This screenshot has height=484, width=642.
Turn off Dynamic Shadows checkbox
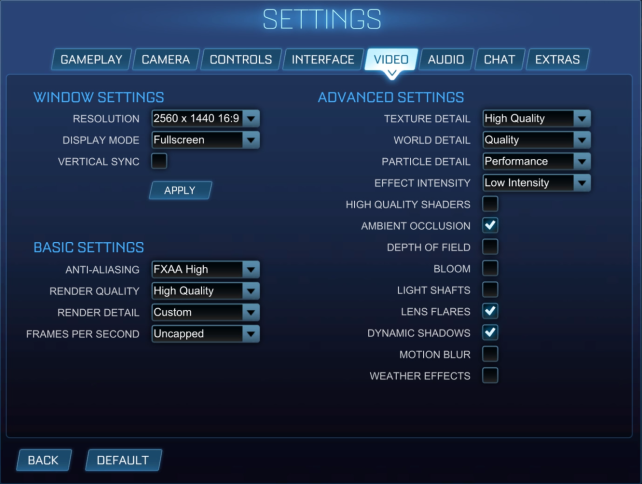(490, 332)
